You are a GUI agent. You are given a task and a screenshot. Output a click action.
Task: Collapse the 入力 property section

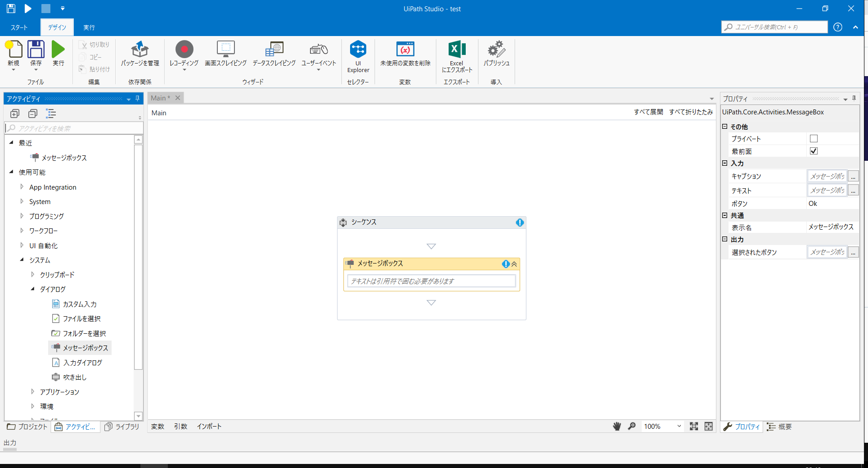pyautogui.click(x=725, y=163)
